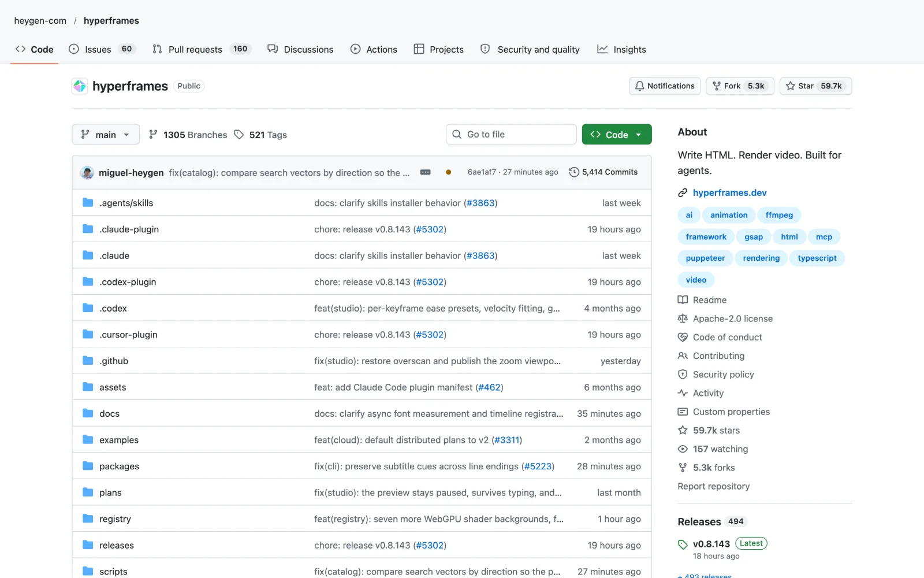Click the eye icon for 157 watching
924x578 pixels.
coord(683,449)
